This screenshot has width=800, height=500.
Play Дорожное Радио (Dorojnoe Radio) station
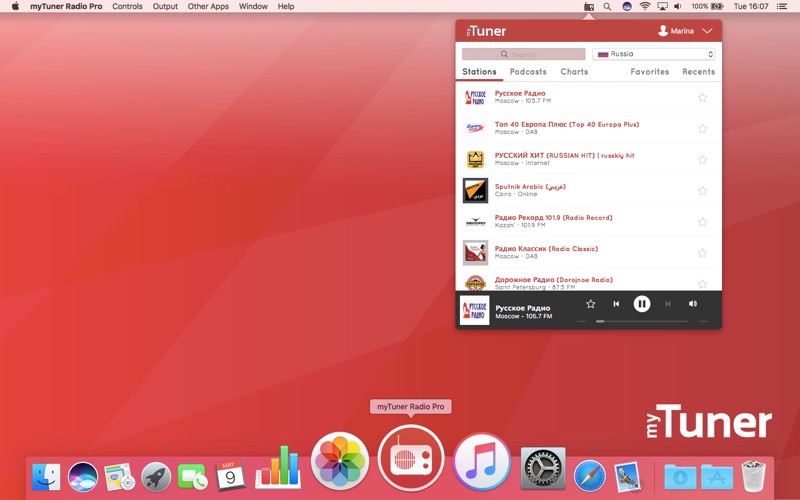pyautogui.click(x=589, y=280)
